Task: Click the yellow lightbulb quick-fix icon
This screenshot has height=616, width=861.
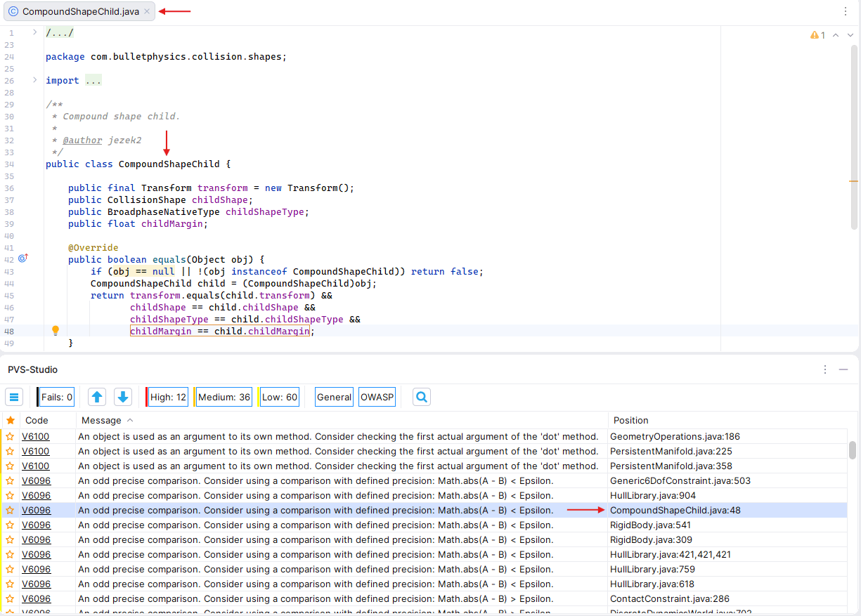Action: click(x=56, y=331)
